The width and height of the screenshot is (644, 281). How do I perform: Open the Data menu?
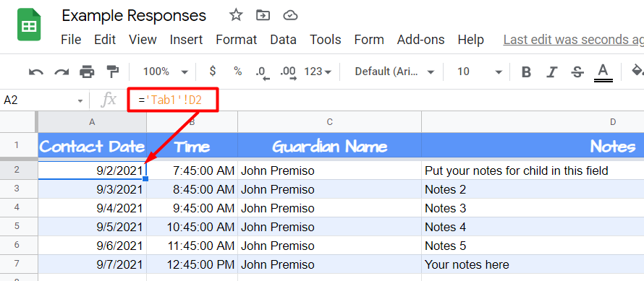(x=283, y=40)
